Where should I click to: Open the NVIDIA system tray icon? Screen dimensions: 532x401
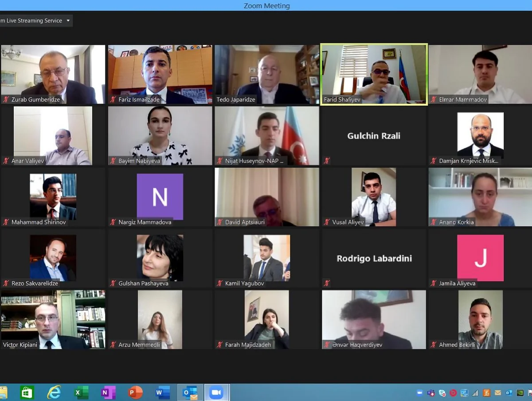point(520,393)
